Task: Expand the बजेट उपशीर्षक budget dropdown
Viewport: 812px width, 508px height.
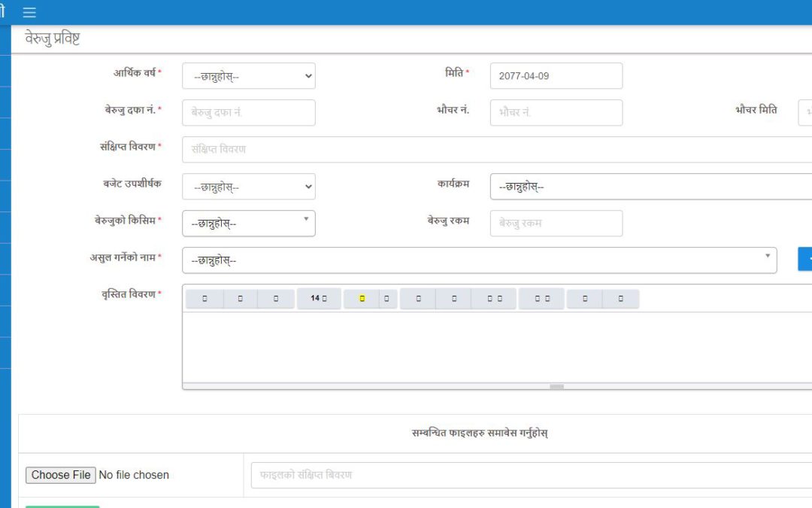Action: [x=248, y=186]
